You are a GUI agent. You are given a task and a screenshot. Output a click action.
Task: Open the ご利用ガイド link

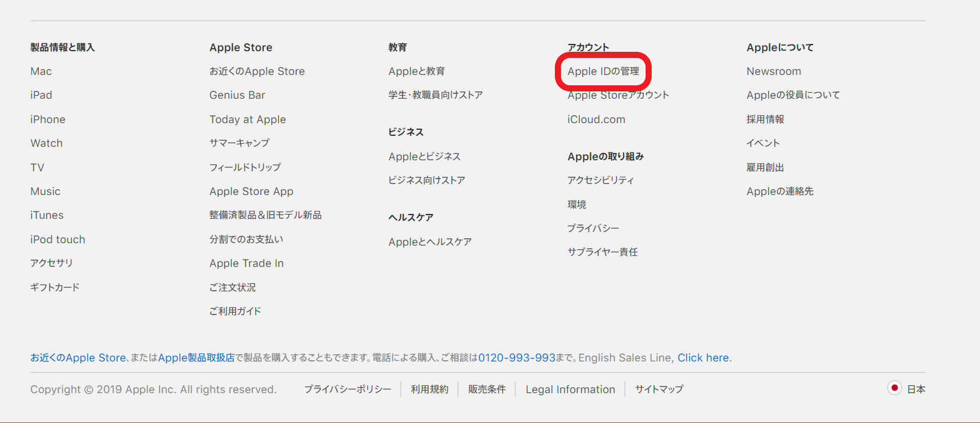(235, 311)
